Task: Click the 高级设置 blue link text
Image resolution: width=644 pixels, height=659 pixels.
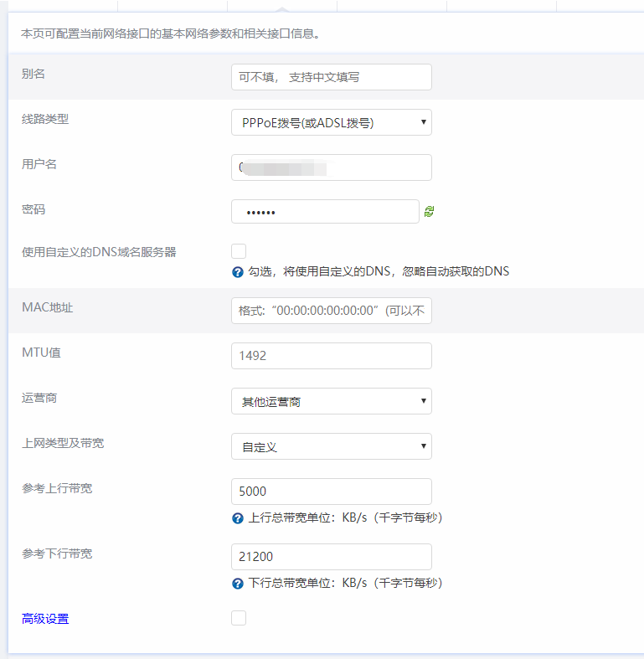Action: click(45, 619)
